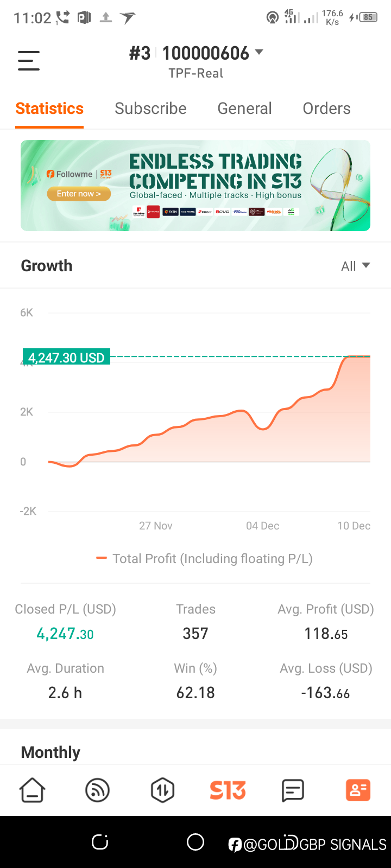Open the feed broadcast icon
Screen dimensions: 391x868
point(98,790)
